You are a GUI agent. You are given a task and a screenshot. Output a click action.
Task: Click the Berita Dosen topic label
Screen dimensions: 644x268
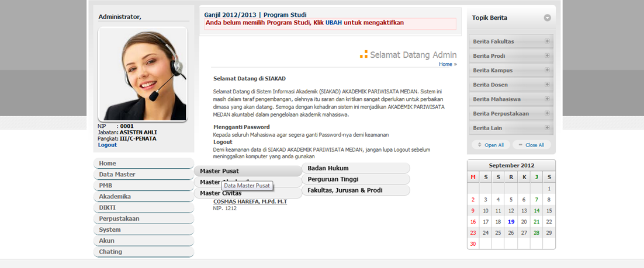[x=490, y=85]
